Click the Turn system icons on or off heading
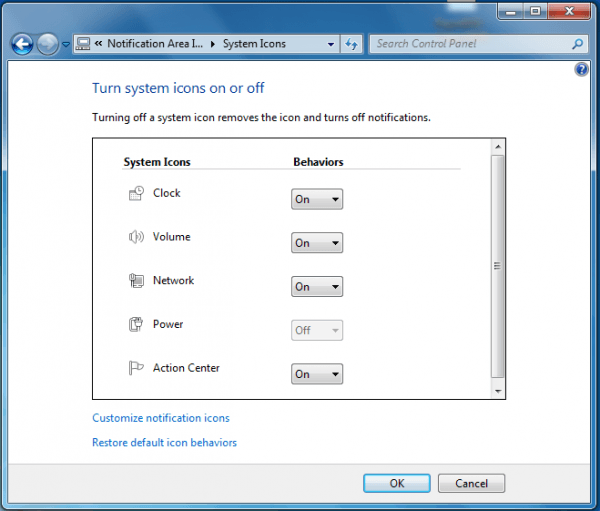Screen dimensions: 600x511 click(x=178, y=88)
